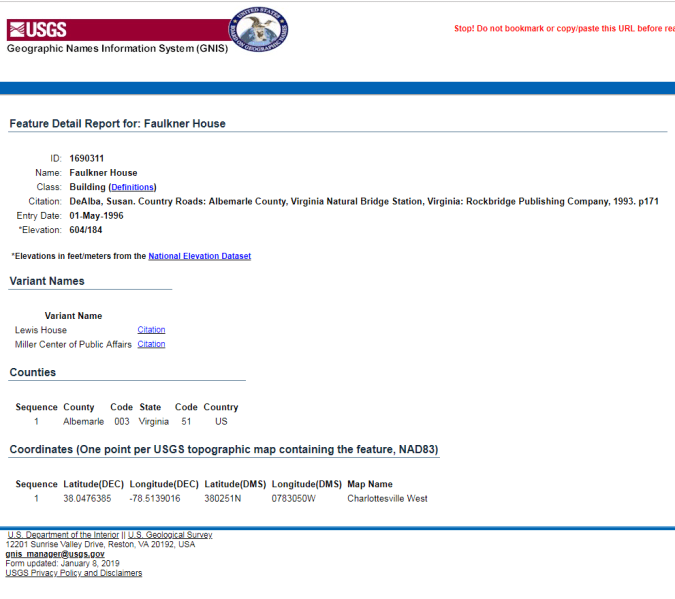This screenshot has width=675, height=599.
Task: Select the decimal latitude value 38.0476385
Action: (x=87, y=498)
